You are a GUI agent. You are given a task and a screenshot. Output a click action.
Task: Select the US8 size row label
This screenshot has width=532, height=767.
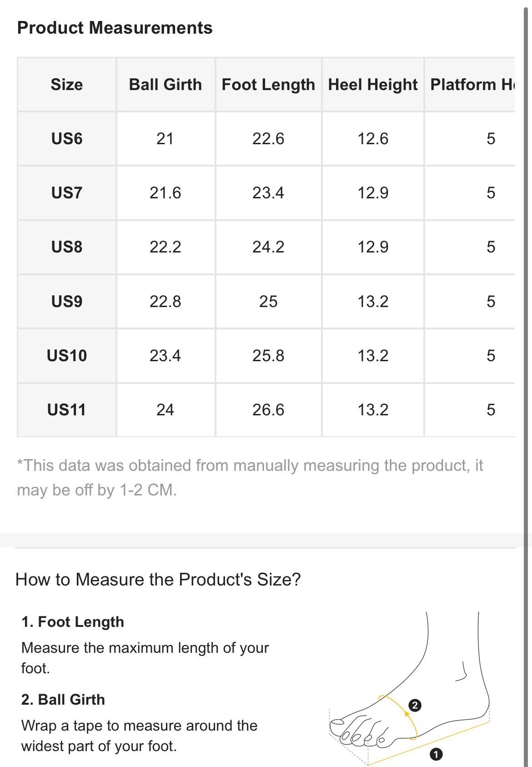(x=67, y=247)
